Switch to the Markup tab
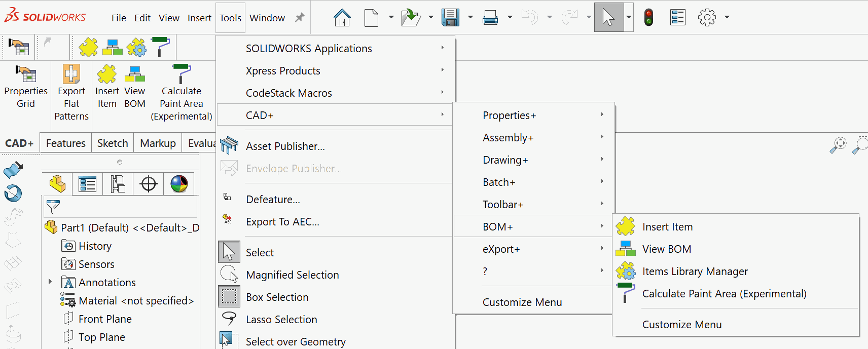The height and width of the screenshot is (349, 868). [x=158, y=143]
